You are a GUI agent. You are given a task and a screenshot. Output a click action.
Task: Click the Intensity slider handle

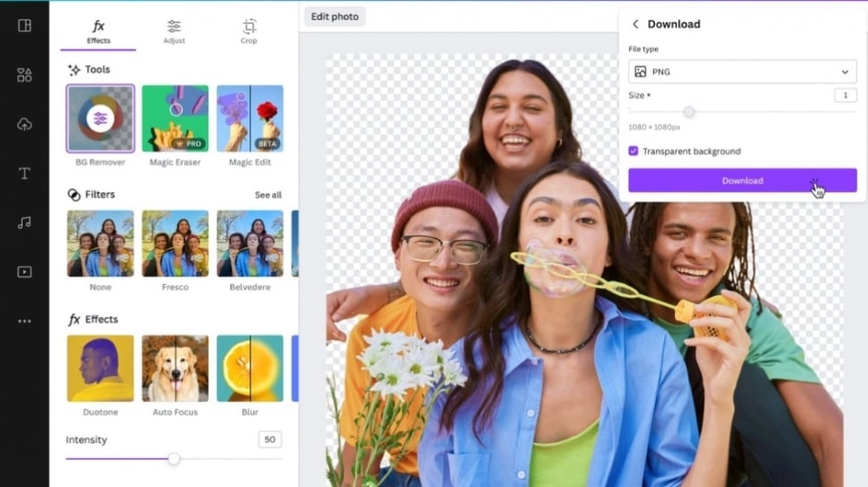click(x=174, y=458)
